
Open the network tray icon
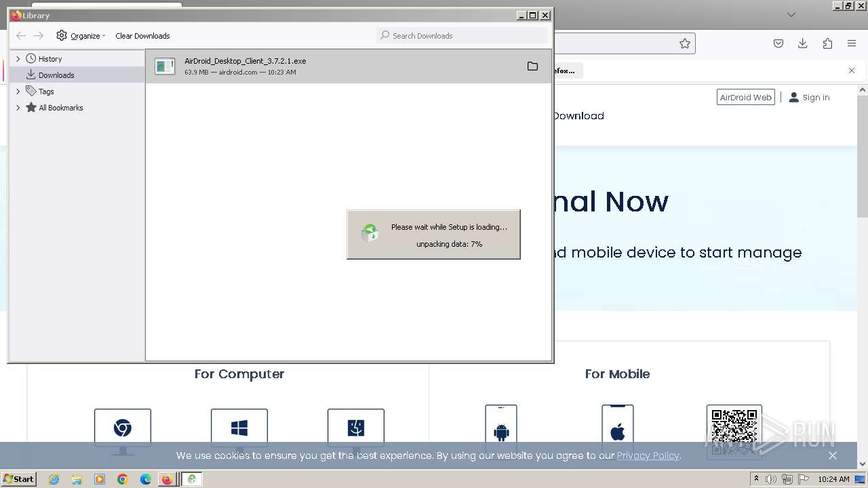pos(787,479)
